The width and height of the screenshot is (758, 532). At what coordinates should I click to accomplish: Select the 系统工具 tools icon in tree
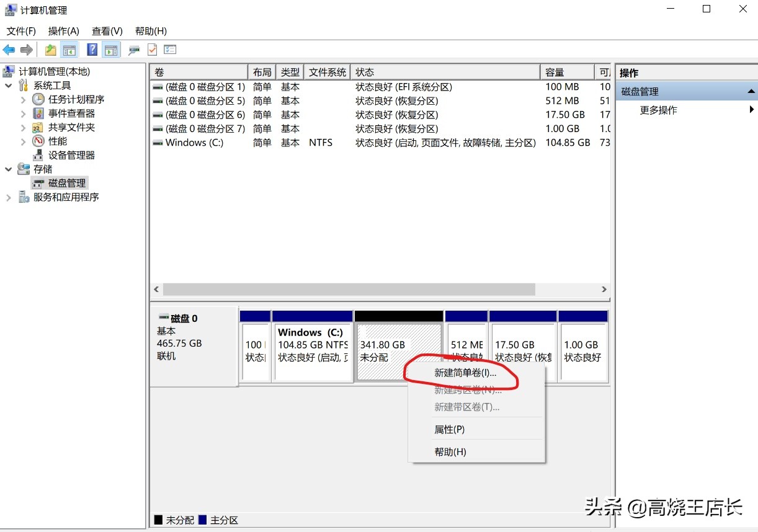(24, 86)
